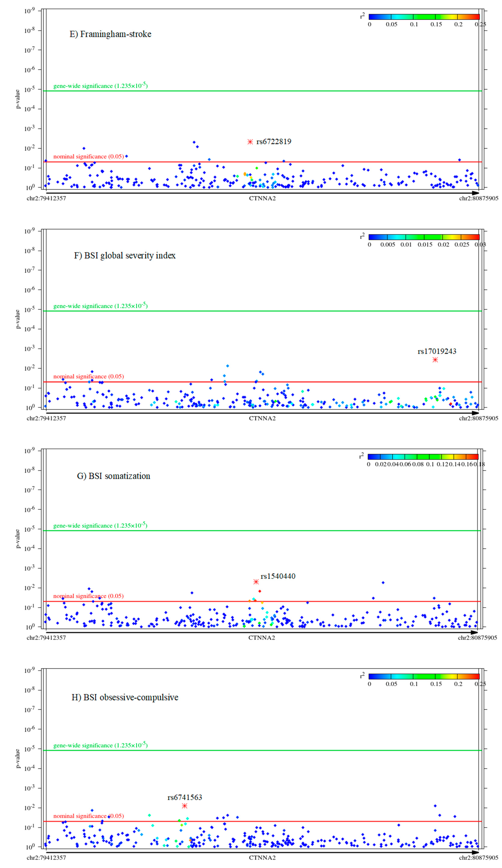Click the rs17019243 SNP label
This screenshot has width=502, height=868.
coord(437,351)
